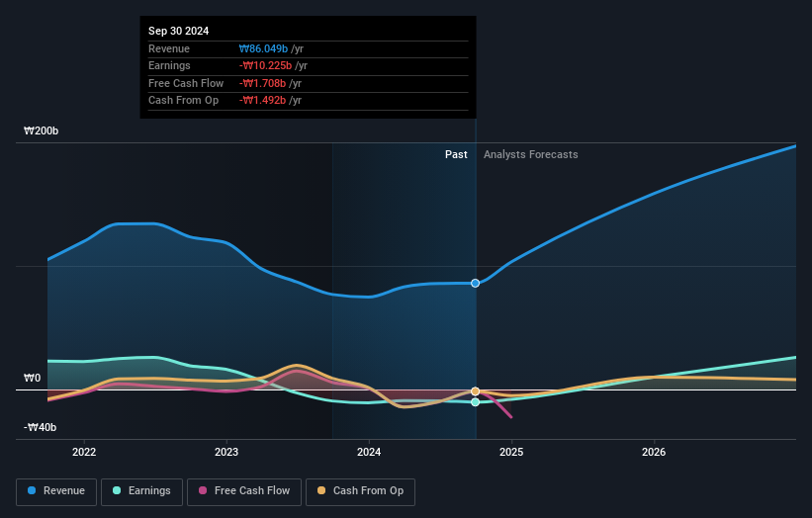This screenshot has height=518, width=812.
Task: Click the 'Revenue' row label in tooltip
Action: (169, 48)
